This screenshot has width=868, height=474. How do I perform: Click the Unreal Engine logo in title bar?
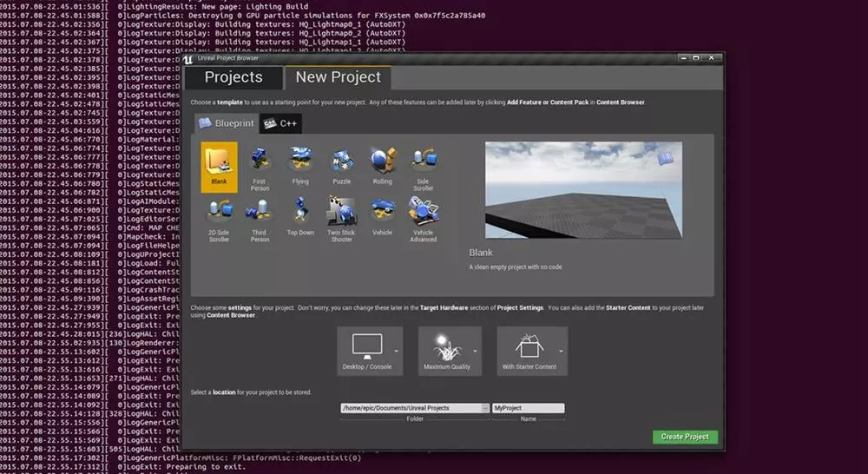click(188, 59)
